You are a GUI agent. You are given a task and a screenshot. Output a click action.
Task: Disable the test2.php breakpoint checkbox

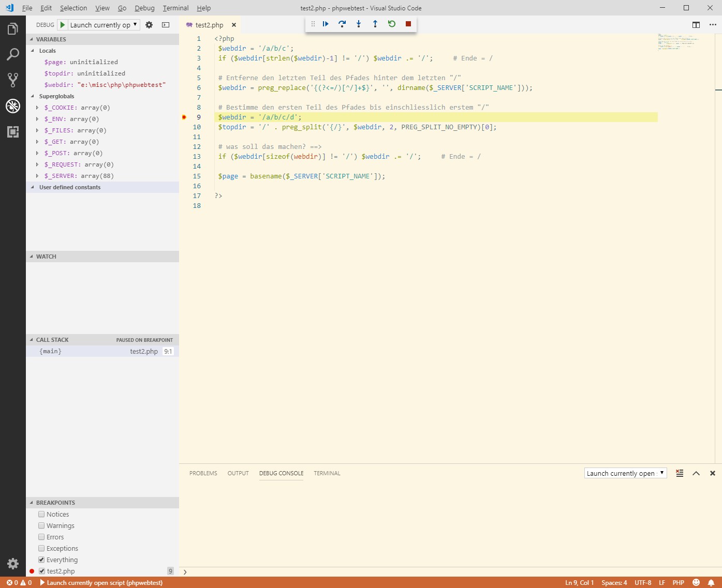click(41, 571)
